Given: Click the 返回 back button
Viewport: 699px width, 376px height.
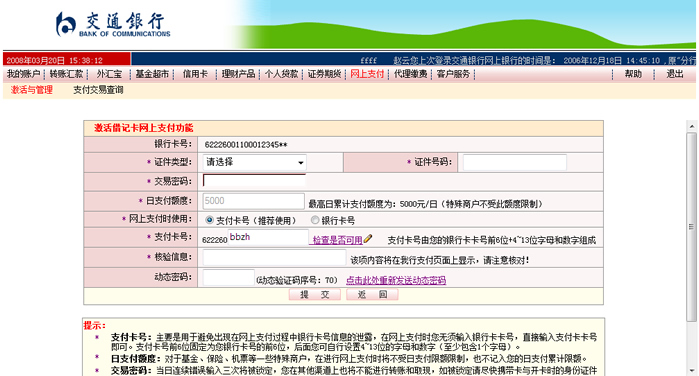Looking at the screenshot, I should click(372, 294).
